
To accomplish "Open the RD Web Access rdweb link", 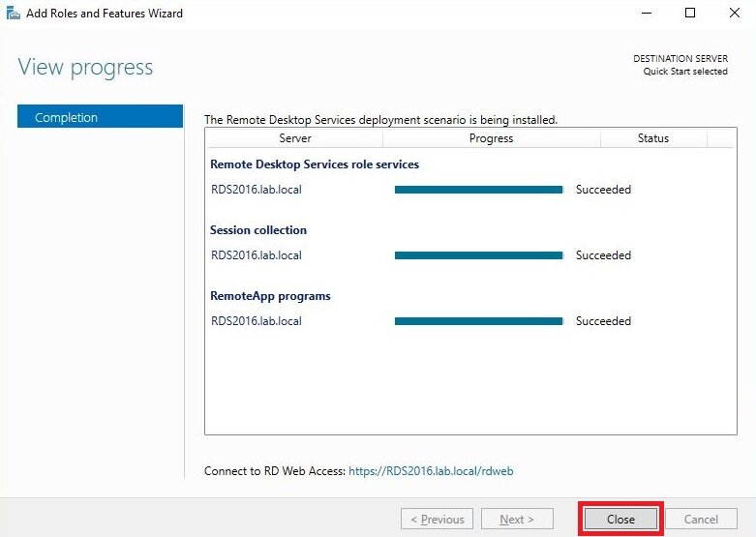I will coord(431,471).
